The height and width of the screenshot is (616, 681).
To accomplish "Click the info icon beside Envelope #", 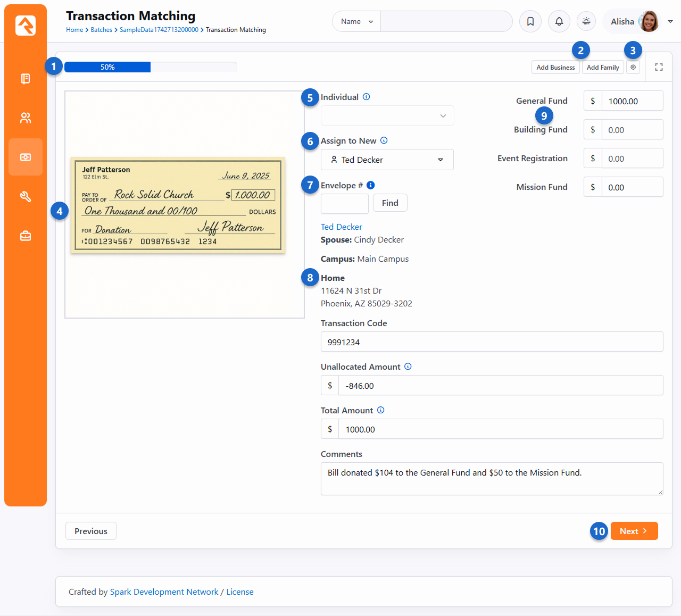I will (x=371, y=185).
